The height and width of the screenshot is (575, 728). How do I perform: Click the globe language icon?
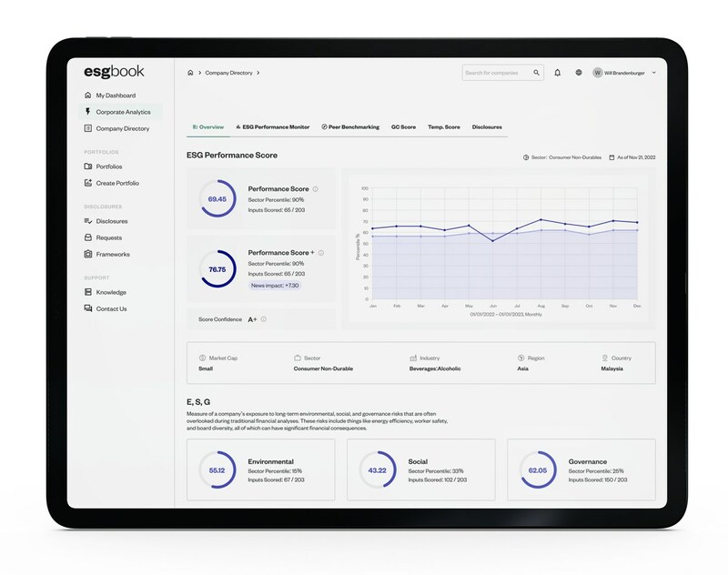[579, 73]
